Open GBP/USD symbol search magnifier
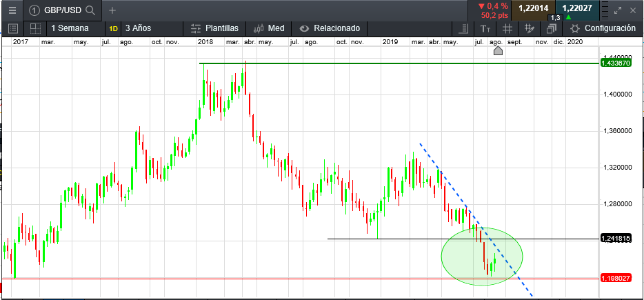Screen dimensions: 644x300 90,10
